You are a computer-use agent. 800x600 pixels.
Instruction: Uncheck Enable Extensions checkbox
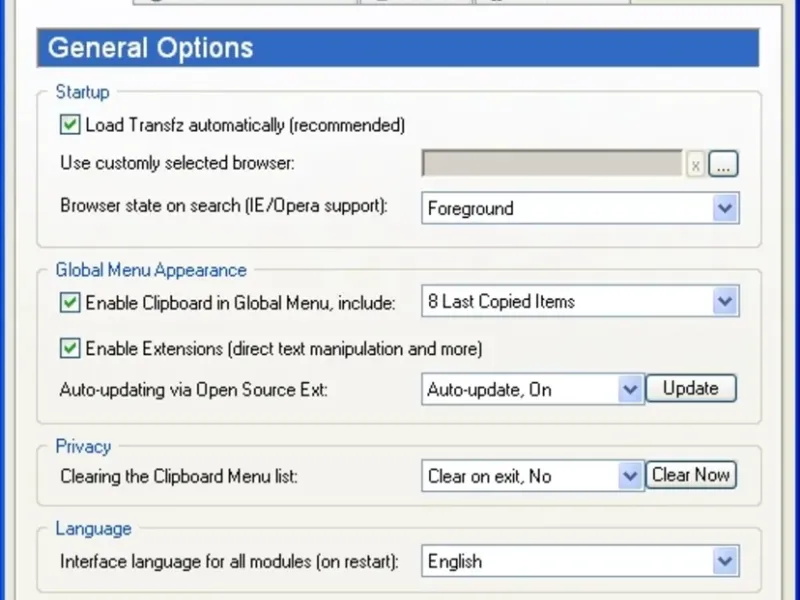tap(70, 349)
